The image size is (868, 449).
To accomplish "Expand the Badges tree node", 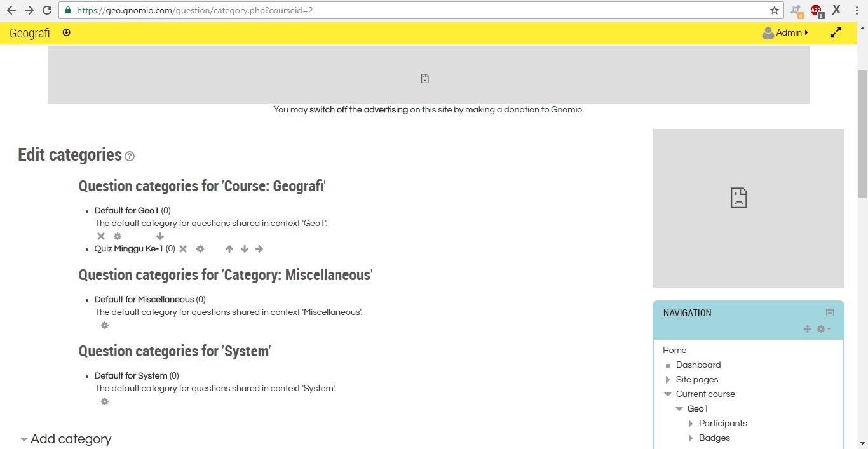I will [691, 438].
